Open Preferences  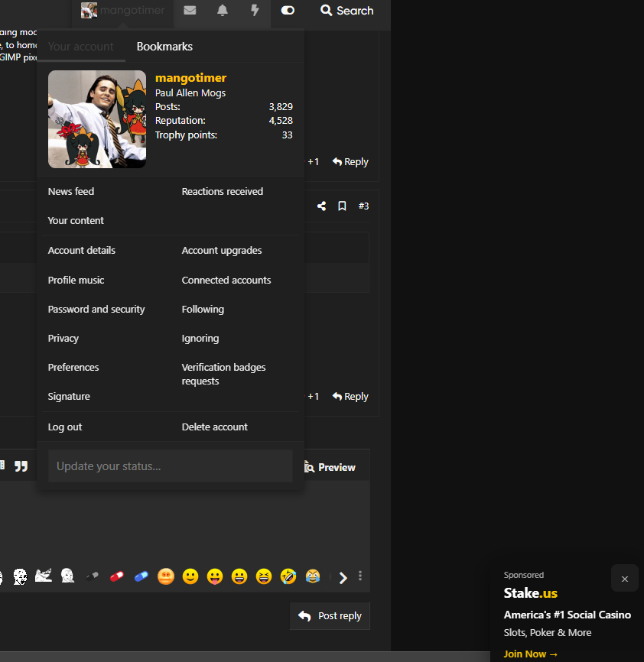point(73,367)
